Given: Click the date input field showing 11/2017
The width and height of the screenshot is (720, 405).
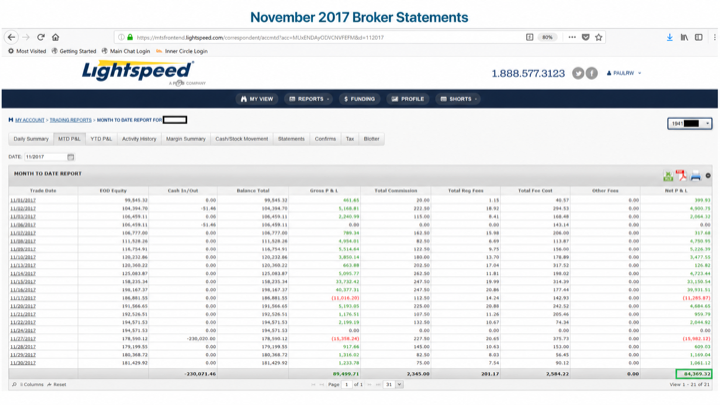Looking at the screenshot, I should 45,157.
